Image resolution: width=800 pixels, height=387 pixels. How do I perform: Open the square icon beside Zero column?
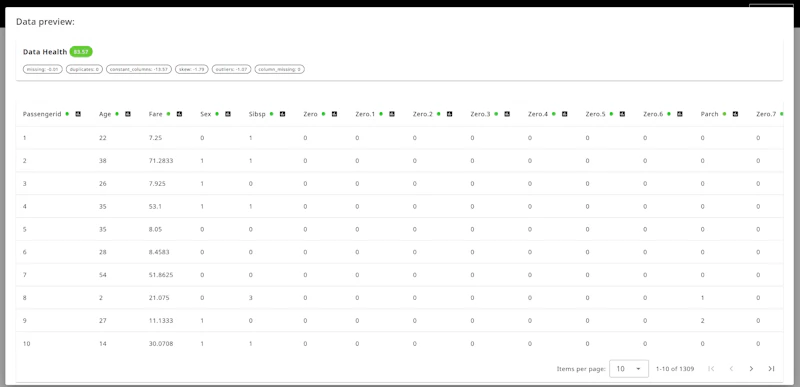pos(334,114)
